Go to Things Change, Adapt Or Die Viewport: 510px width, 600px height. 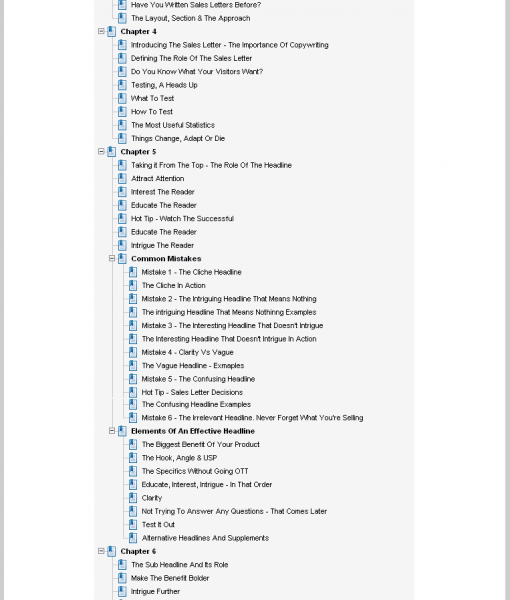coord(178,139)
